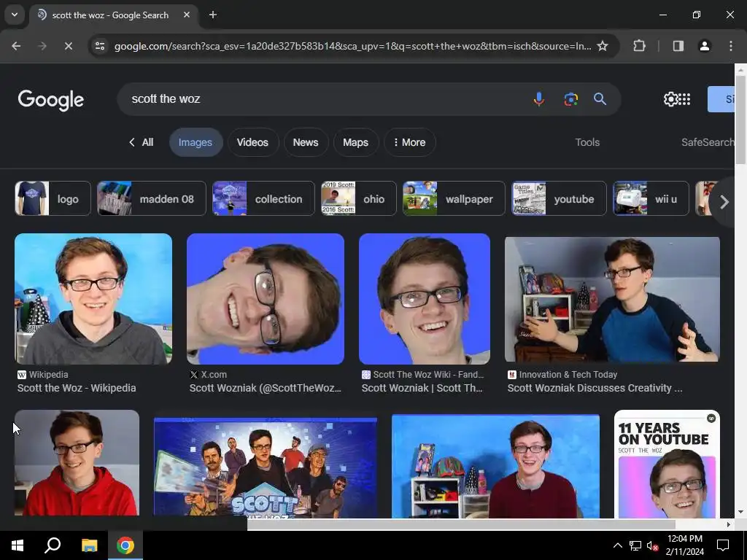The height and width of the screenshot is (560, 747).
Task: Stop loading the page
Action: point(68,46)
